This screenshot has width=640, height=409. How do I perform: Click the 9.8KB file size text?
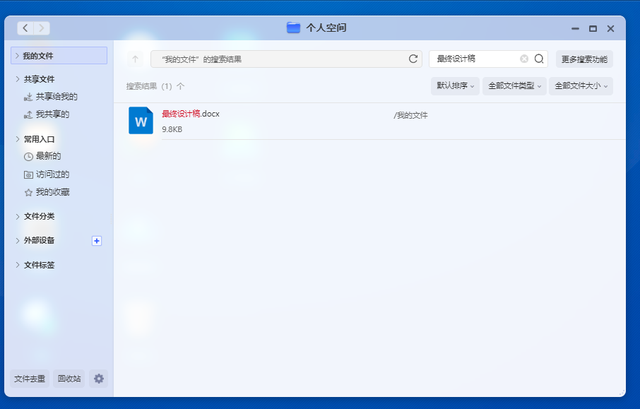172,129
